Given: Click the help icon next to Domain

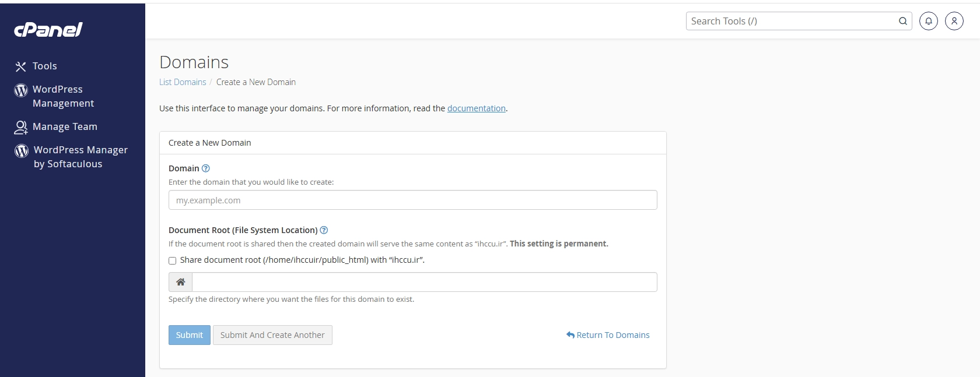Looking at the screenshot, I should point(205,168).
